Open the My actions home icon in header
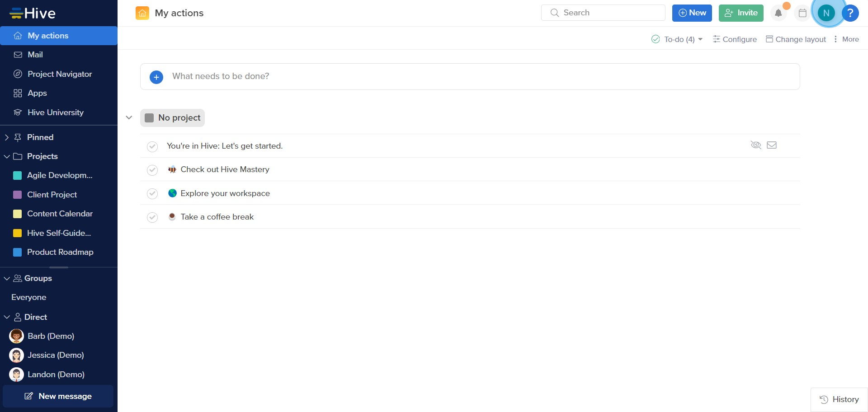 (142, 13)
